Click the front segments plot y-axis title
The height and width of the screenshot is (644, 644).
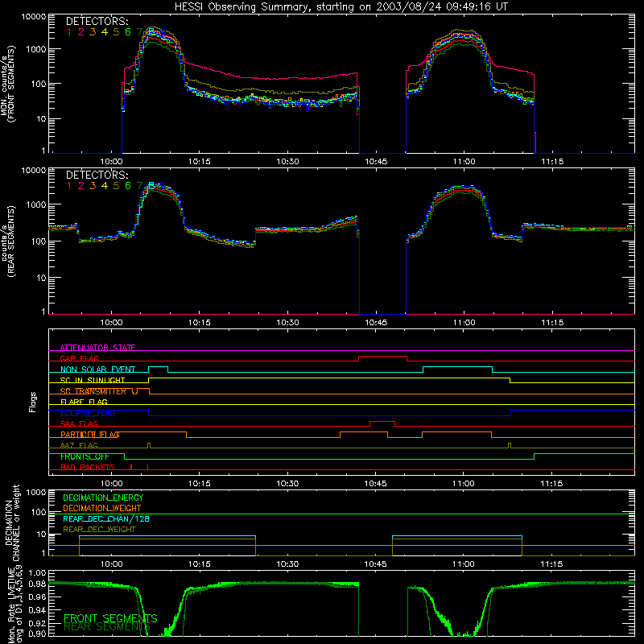point(8,84)
